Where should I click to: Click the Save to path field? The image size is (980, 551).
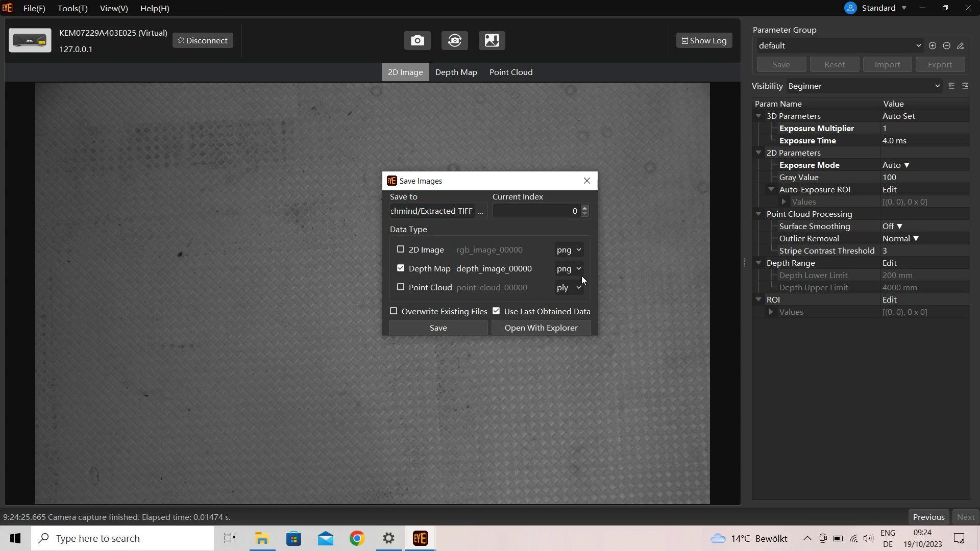(x=431, y=211)
